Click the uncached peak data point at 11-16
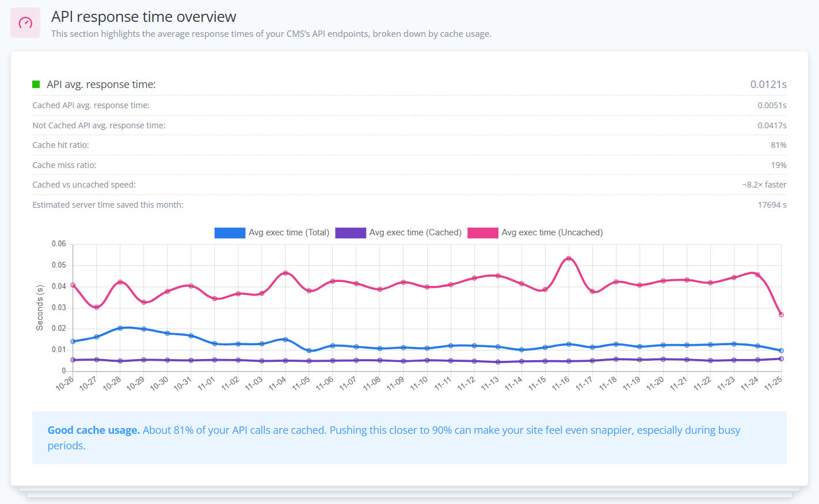Viewport: 819px width, 504px height. 569,258
